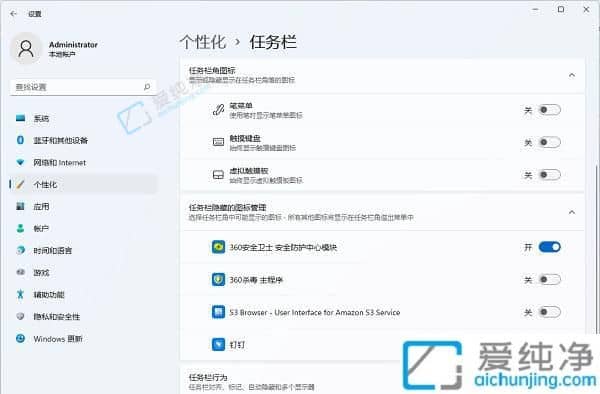Click the 应用 apps icon
This screenshot has height=394, width=600.
[x=20, y=206]
